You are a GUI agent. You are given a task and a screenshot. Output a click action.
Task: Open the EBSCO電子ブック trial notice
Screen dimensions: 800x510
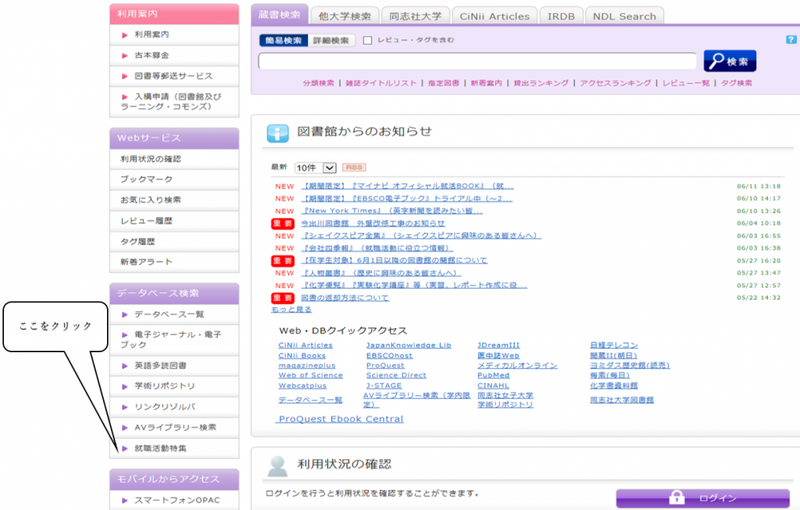click(x=407, y=198)
